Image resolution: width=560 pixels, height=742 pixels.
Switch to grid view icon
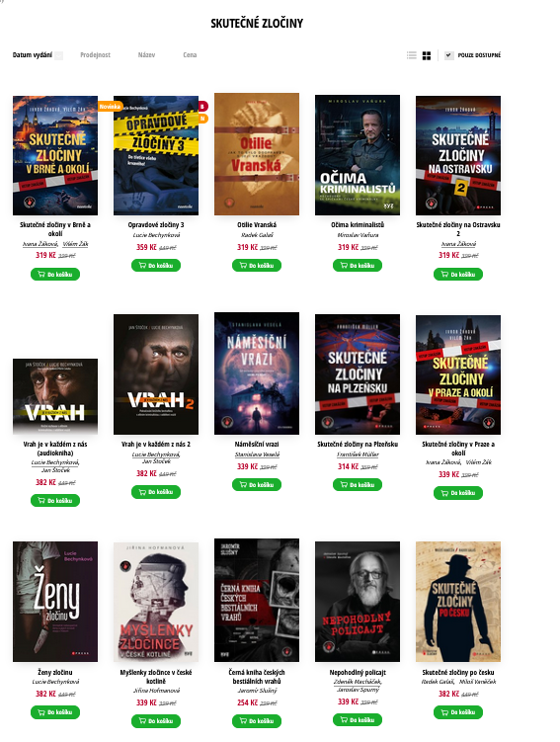coord(426,55)
